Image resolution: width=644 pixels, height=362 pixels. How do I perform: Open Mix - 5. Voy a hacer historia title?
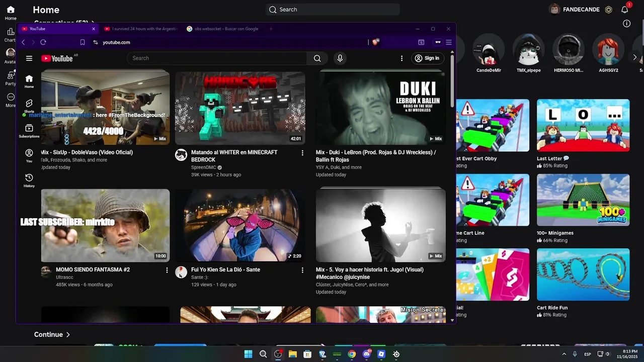point(370,273)
